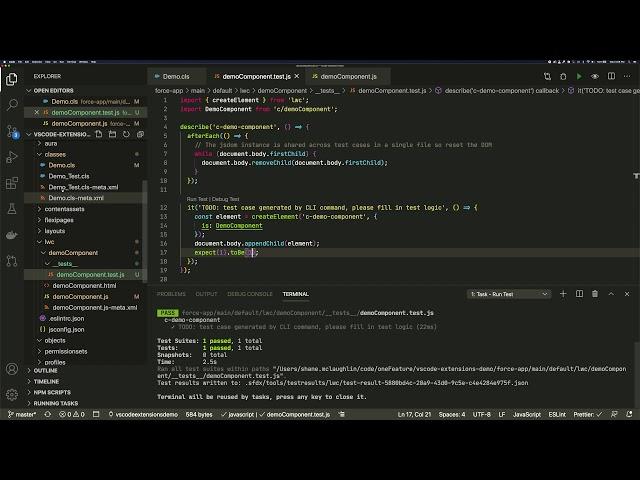Kill terminal with trash icon
The image size is (640, 480).
[x=595, y=294]
